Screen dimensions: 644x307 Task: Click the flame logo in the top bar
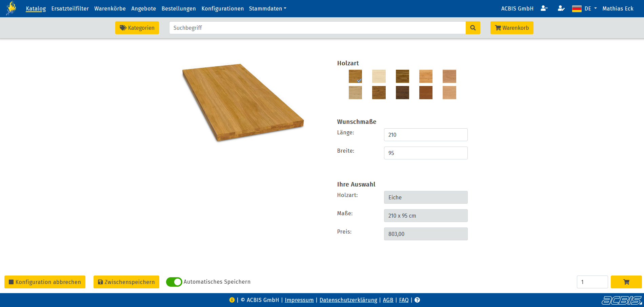[11, 8]
